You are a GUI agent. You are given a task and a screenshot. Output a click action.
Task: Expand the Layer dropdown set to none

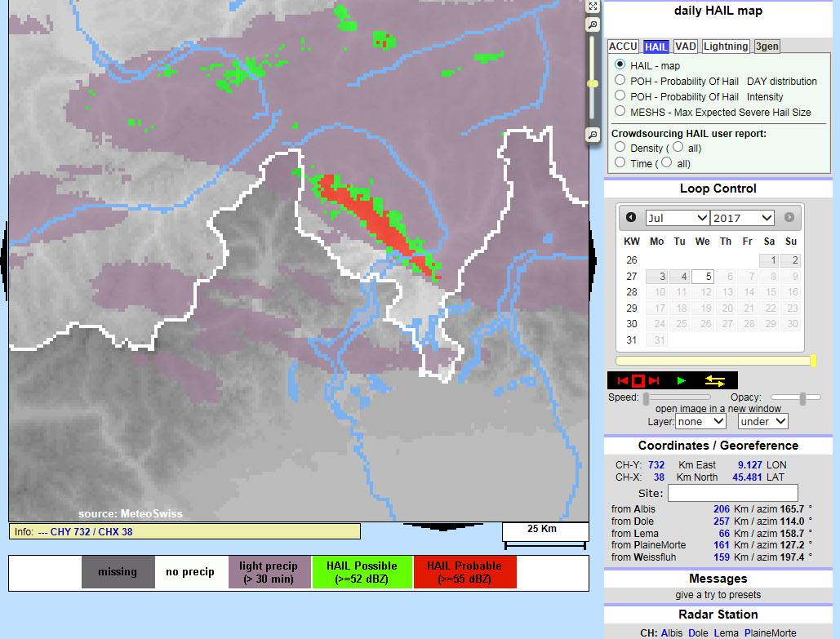tap(700, 421)
